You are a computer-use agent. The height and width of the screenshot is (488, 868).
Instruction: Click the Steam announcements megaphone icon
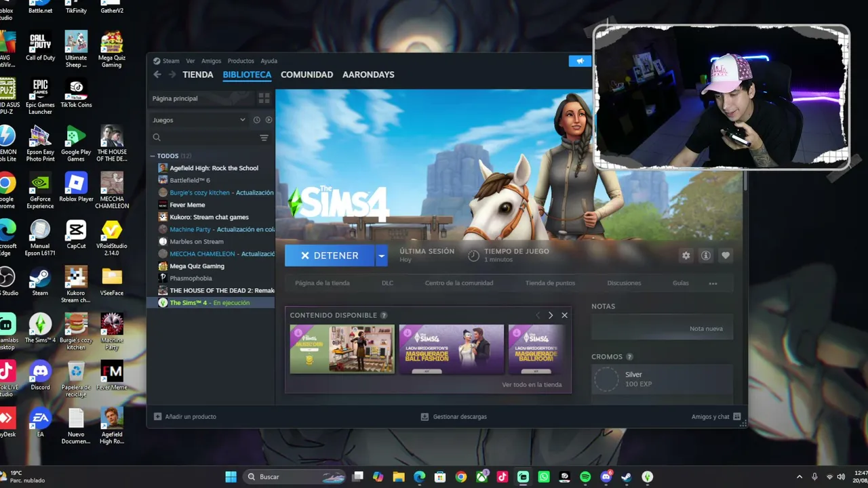580,61
